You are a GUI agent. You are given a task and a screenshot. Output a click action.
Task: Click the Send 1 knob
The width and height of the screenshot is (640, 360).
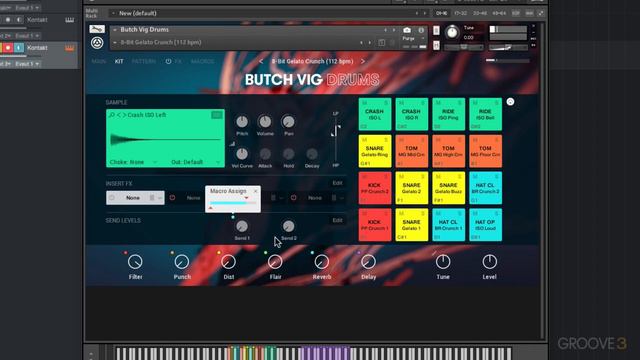click(x=242, y=226)
